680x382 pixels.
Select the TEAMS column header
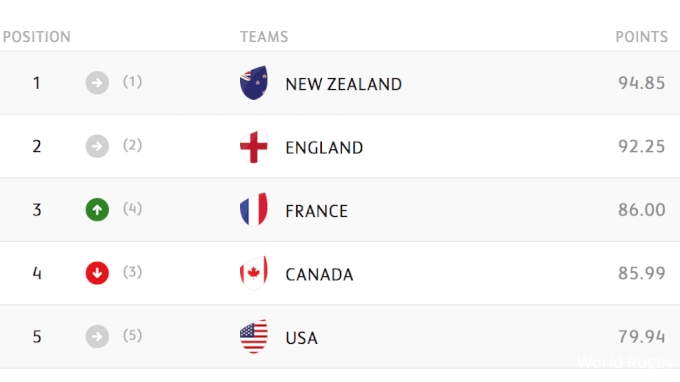[x=264, y=37]
